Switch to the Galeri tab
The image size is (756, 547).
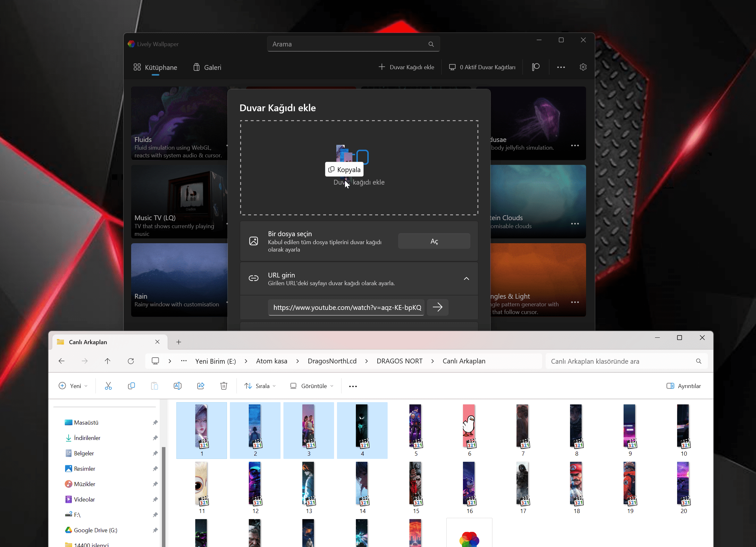(x=207, y=67)
